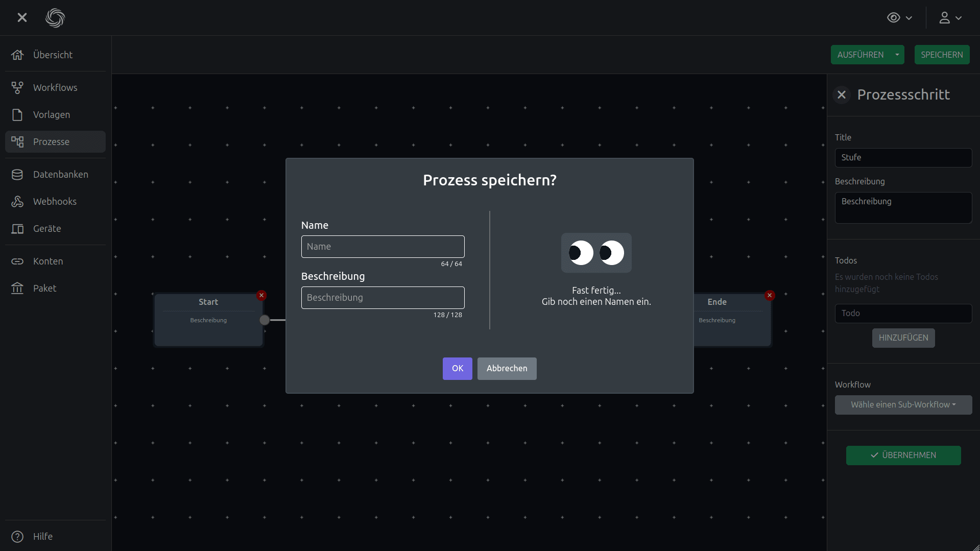Click the Hilfe question mark icon
Screen dimensions: 980x551
point(17,536)
